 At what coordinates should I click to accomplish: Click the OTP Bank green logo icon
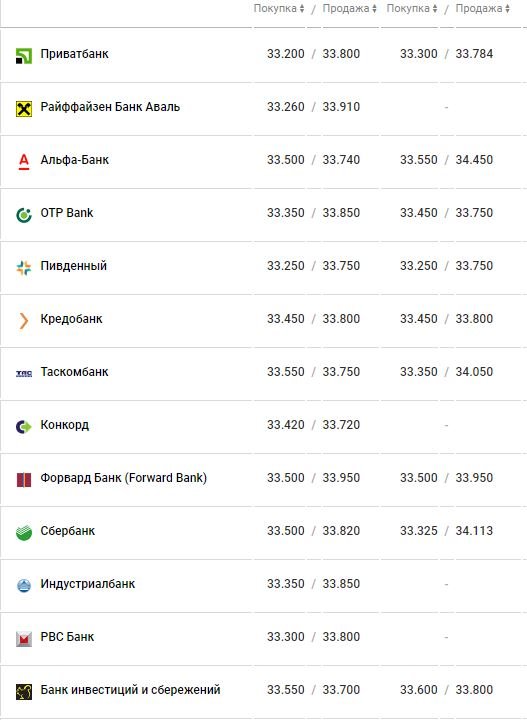[24, 215]
